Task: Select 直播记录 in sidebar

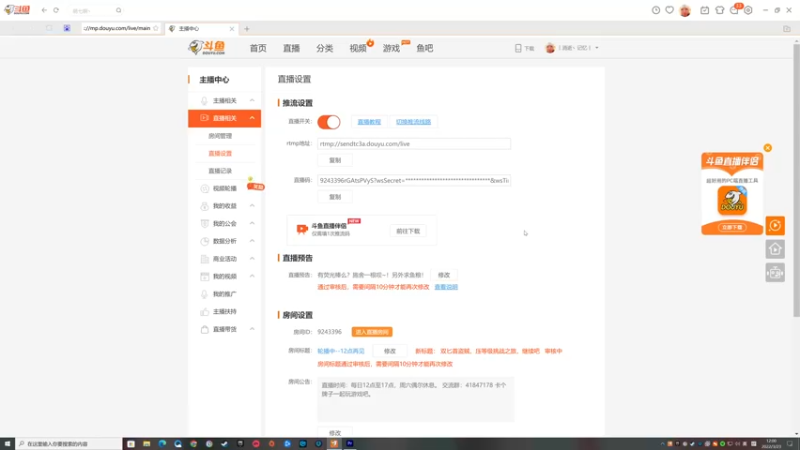Action: pyautogui.click(x=220, y=171)
